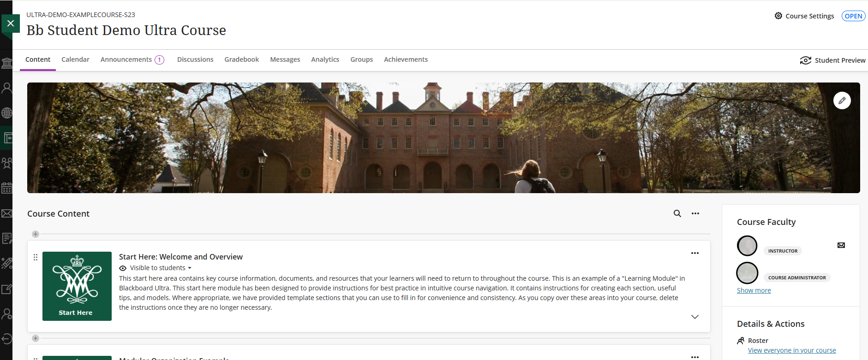Click the INSTRUCTOR role label

pos(783,251)
